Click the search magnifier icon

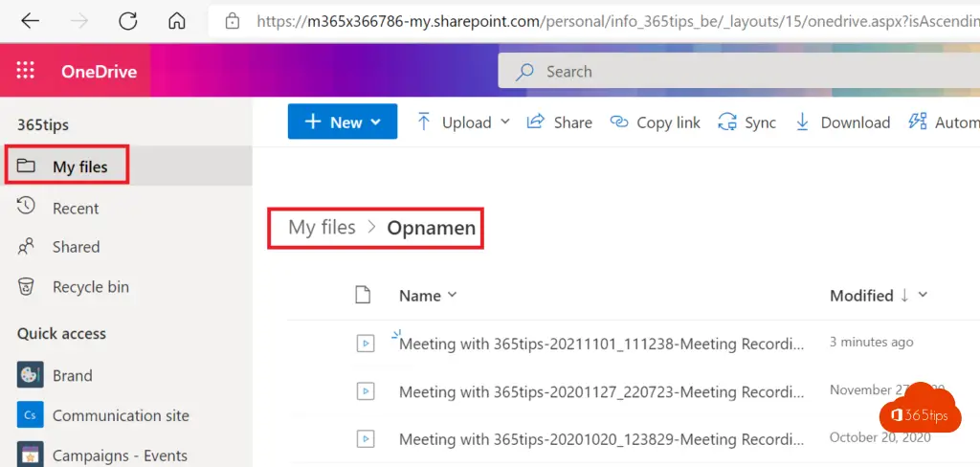pos(523,72)
